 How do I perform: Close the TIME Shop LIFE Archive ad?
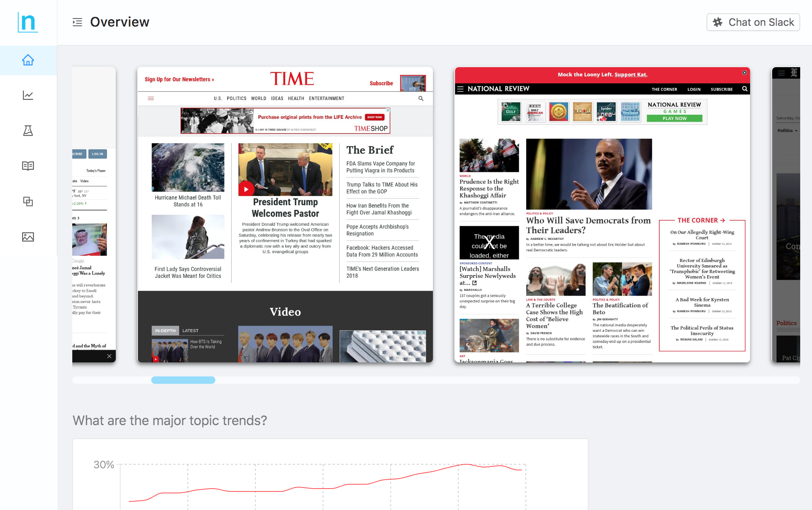pos(388,110)
